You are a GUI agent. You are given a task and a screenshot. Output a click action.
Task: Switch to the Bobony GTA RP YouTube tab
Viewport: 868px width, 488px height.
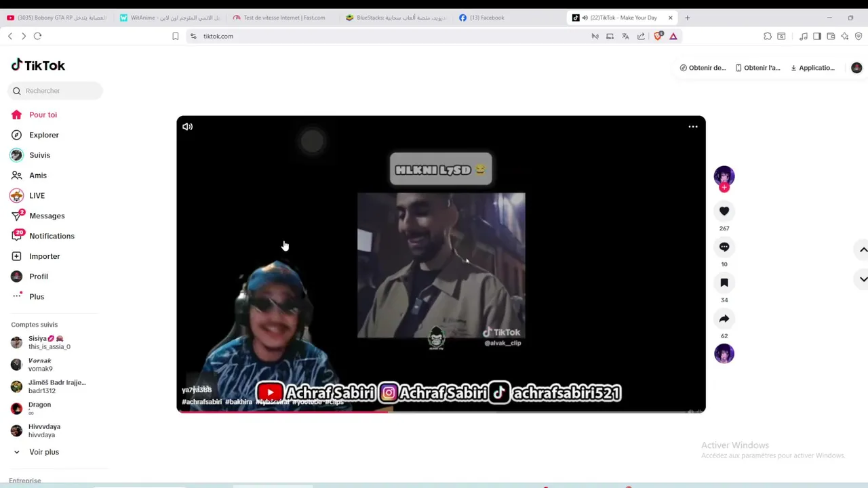[57, 18]
